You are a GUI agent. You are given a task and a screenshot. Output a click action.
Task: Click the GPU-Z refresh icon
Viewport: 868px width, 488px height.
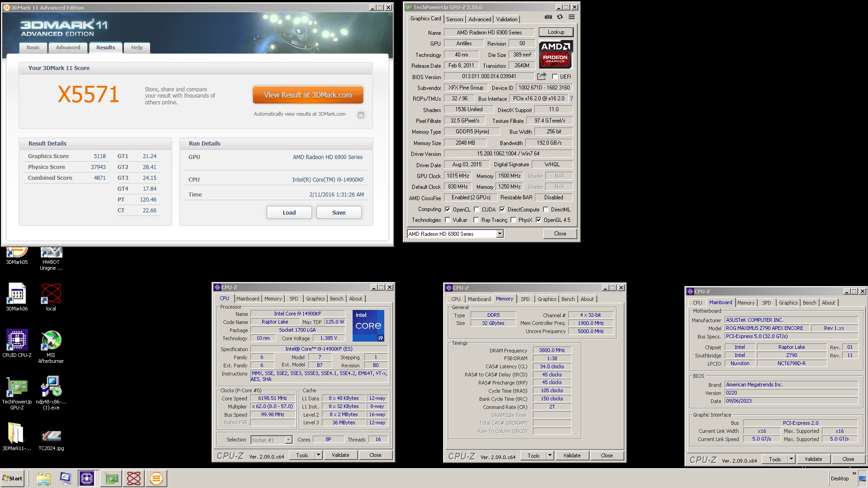click(560, 17)
